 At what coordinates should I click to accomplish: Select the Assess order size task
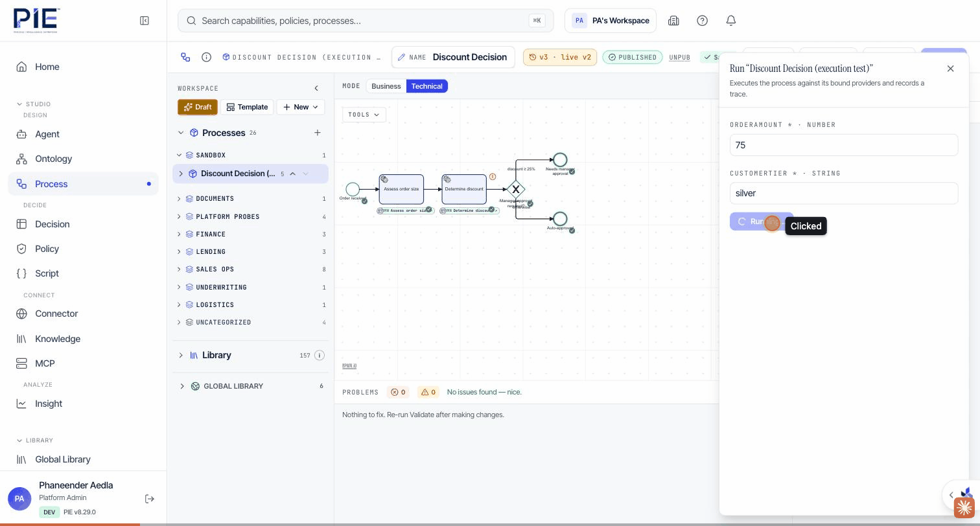pyautogui.click(x=401, y=189)
